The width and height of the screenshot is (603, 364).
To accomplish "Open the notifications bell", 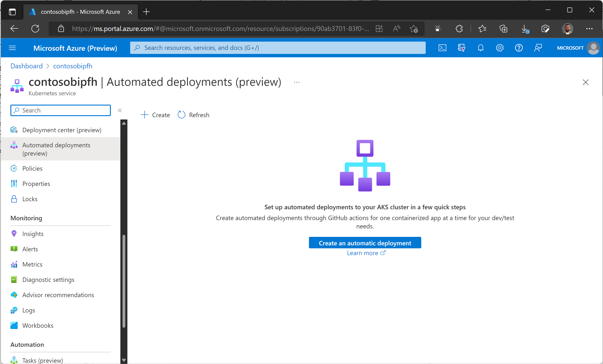I will pyautogui.click(x=480, y=48).
